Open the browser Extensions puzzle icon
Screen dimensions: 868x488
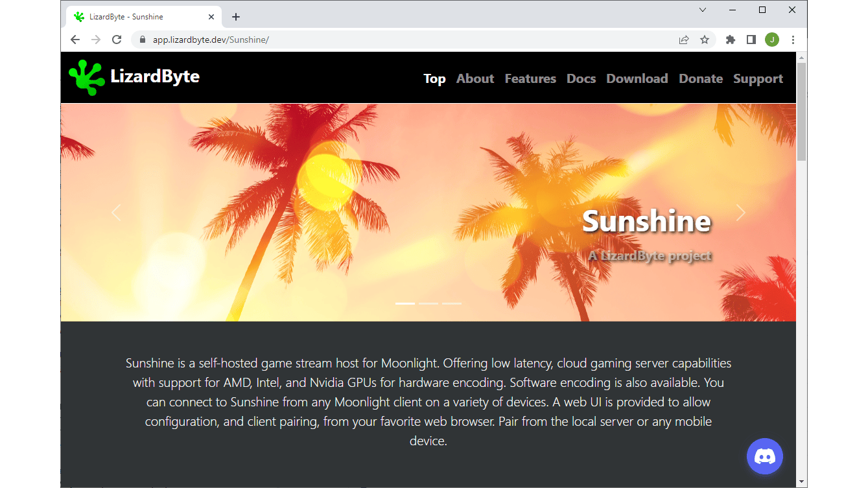(x=731, y=40)
